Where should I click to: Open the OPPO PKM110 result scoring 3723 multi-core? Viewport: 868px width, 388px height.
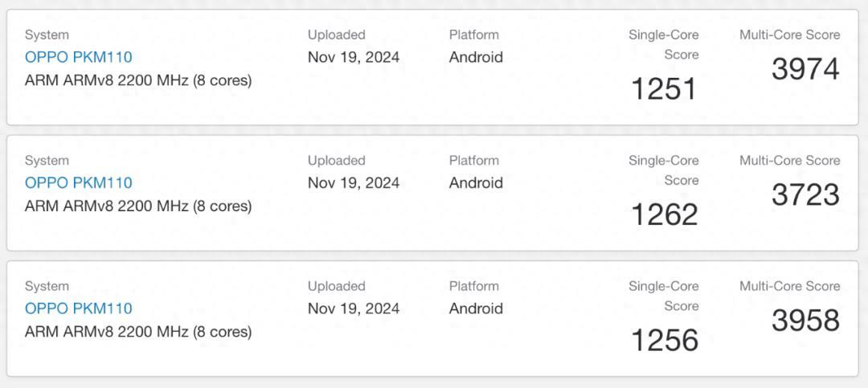[78, 182]
